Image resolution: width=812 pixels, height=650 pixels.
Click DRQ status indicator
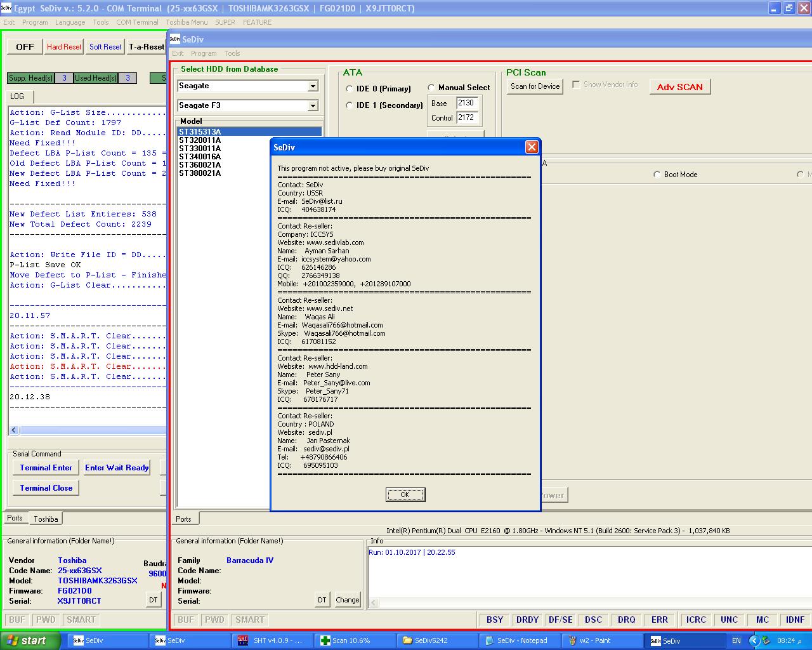click(627, 620)
